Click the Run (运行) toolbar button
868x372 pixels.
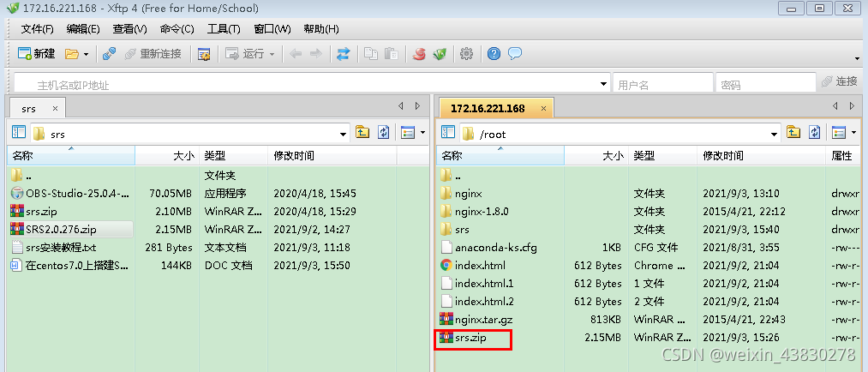245,54
